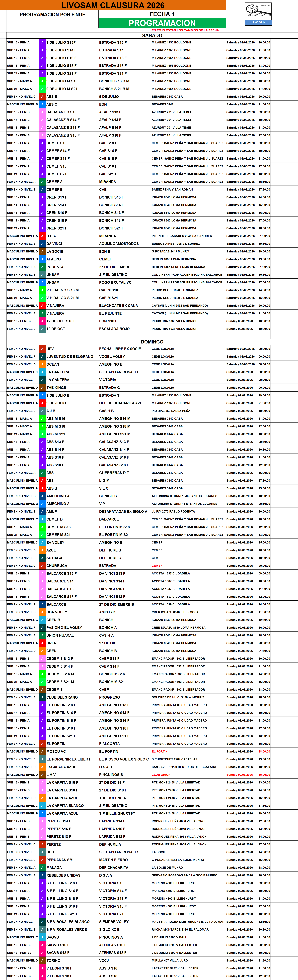Select the red 'EN ROJO ESTAN LOS CAMBIOS' note
298x980 pixels.
(x=185, y=30)
